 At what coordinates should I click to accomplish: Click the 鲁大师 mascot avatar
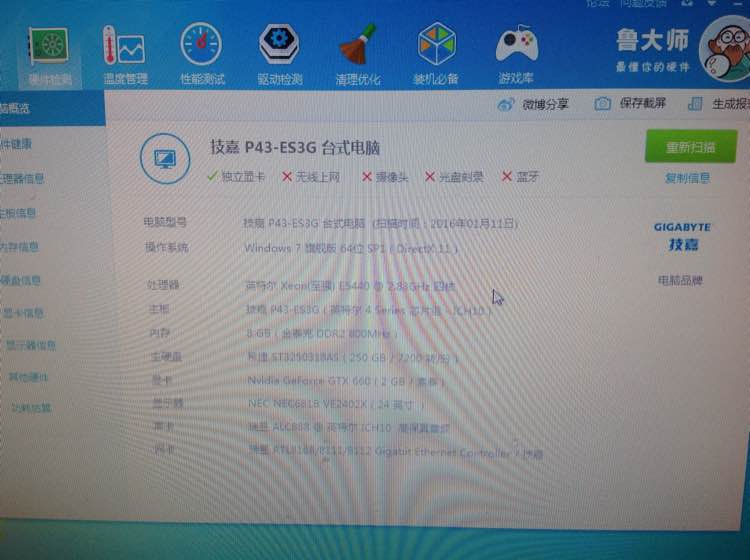(726, 49)
